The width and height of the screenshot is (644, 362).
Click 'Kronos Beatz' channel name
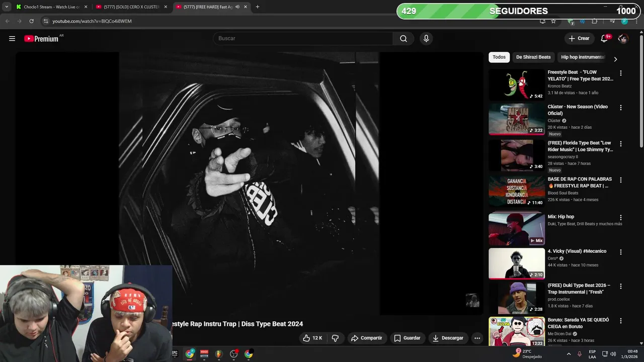(559, 86)
